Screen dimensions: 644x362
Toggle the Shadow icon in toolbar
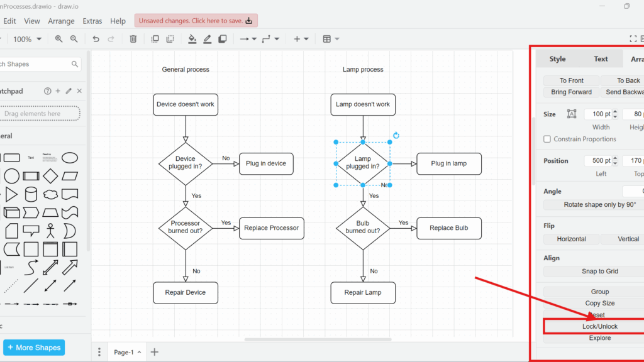tap(222, 39)
